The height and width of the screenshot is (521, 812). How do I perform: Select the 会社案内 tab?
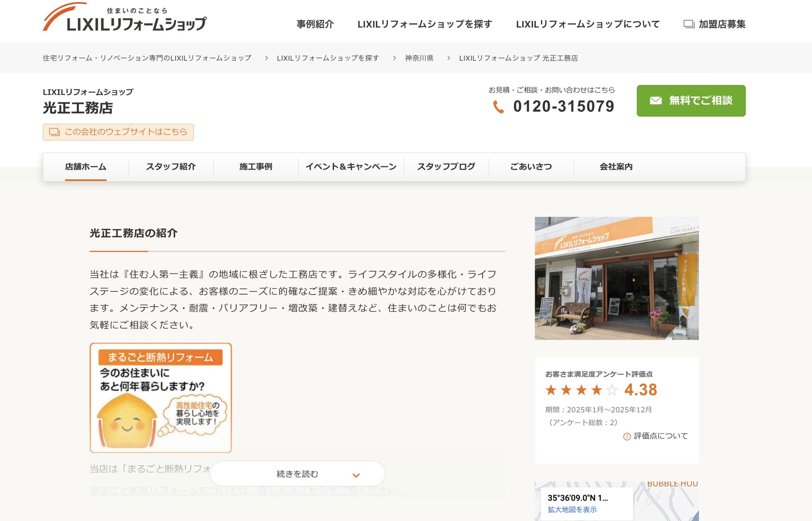[x=616, y=167]
